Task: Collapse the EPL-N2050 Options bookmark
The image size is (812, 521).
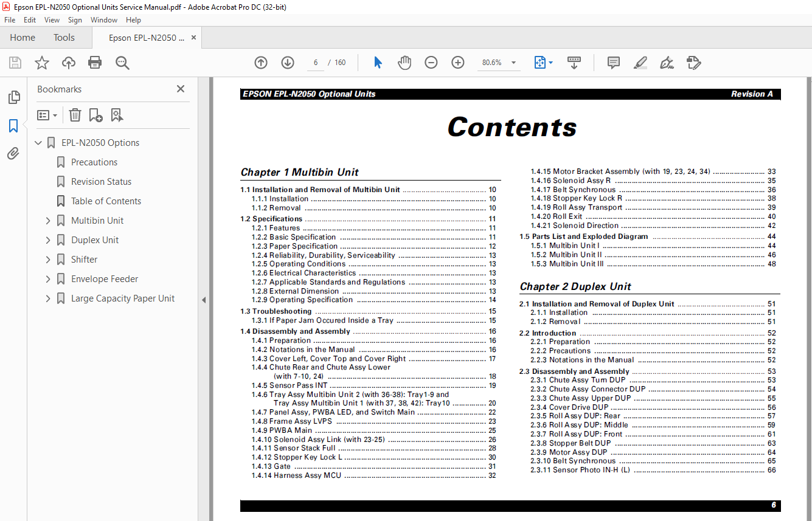Action: click(x=38, y=143)
